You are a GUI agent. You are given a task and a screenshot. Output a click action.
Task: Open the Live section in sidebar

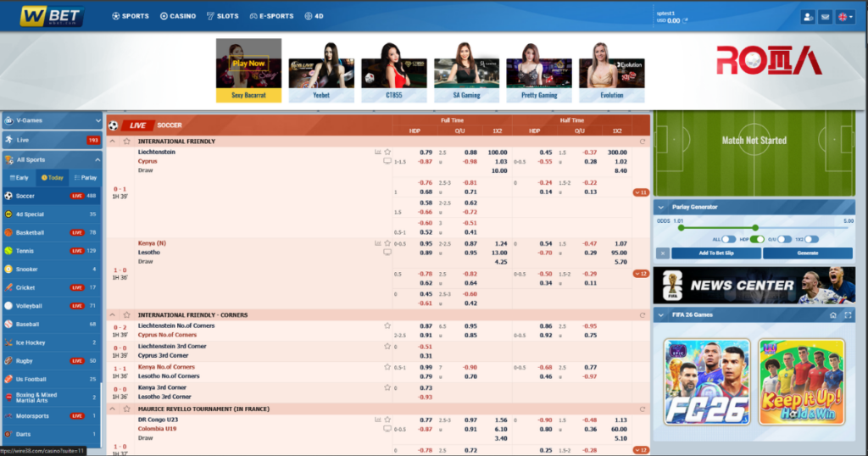52,140
